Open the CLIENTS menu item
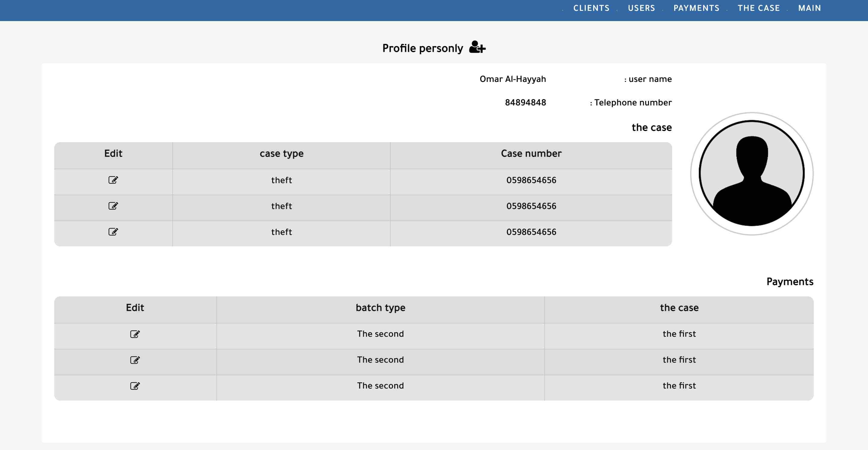The width and height of the screenshot is (868, 450). coord(591,8)
